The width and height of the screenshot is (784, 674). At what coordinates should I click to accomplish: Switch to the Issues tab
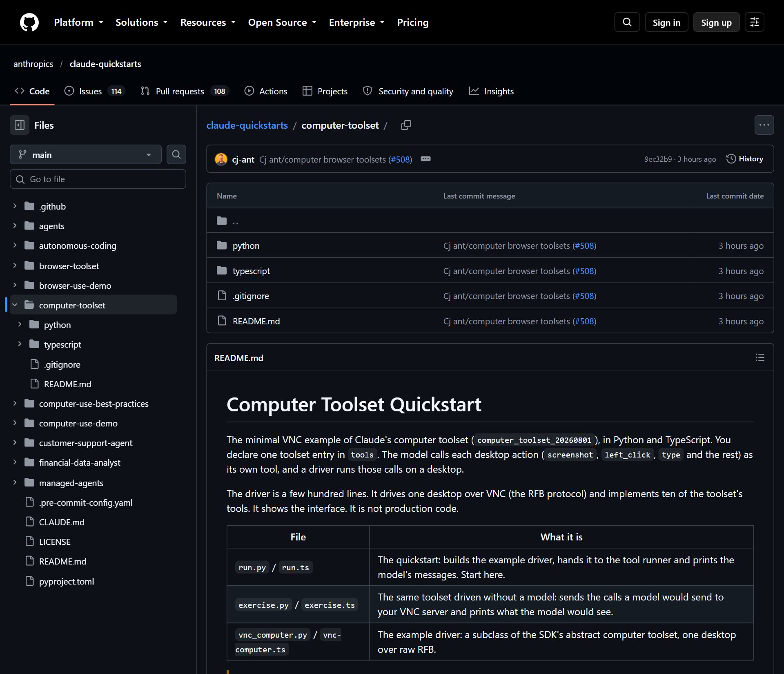(95, 91)
